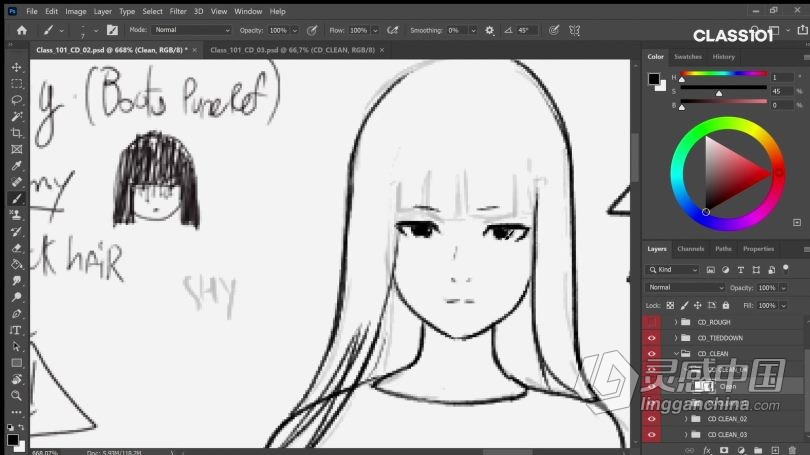This screenshot has width=810, height=455.
Task: Select the Brush tool in the toolbox
Action: tap(17, 199)
